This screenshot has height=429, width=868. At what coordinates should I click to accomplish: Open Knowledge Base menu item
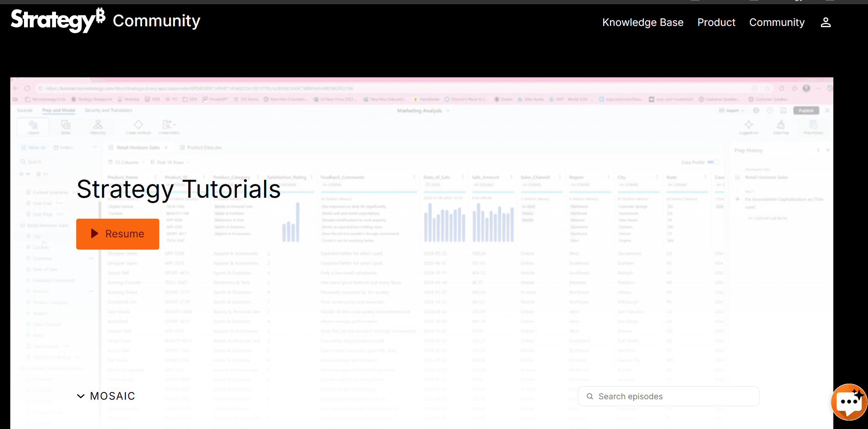[642, 22]
